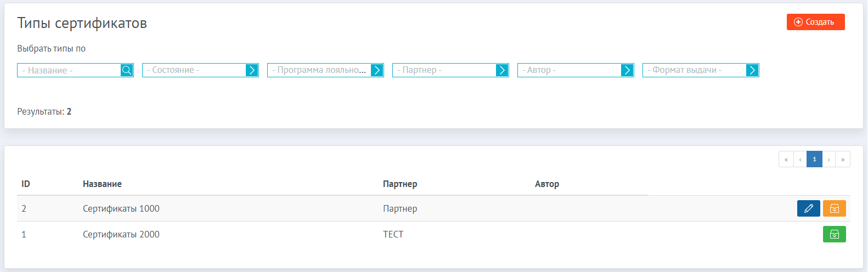Jump to last page with double-right arrow
Viewport: 868px width, 272px height.
(843, 159)
